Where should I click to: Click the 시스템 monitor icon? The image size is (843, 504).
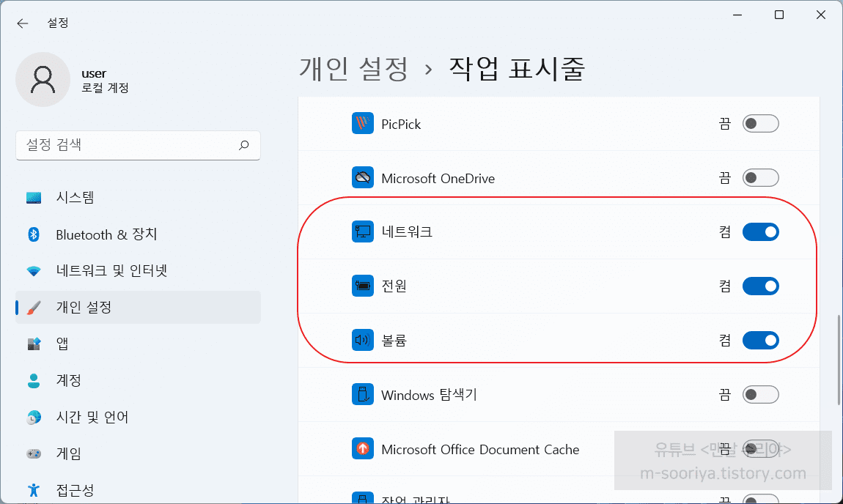(34, 198)
